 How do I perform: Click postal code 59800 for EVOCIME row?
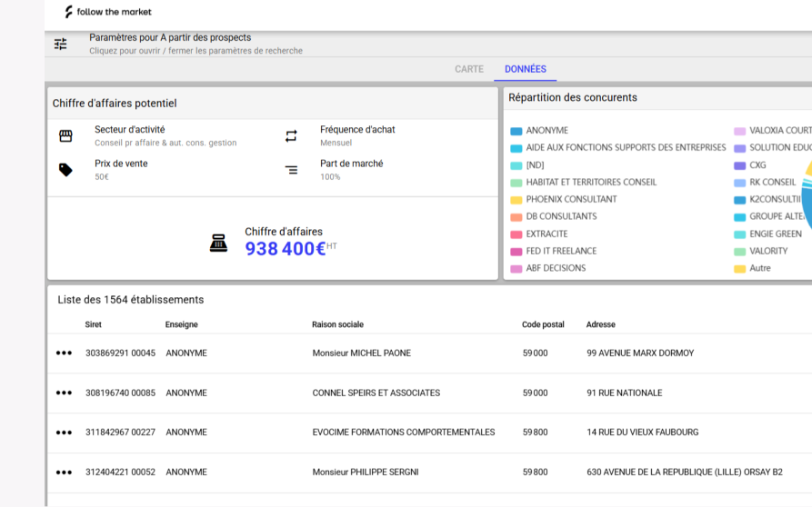point(535,432)
